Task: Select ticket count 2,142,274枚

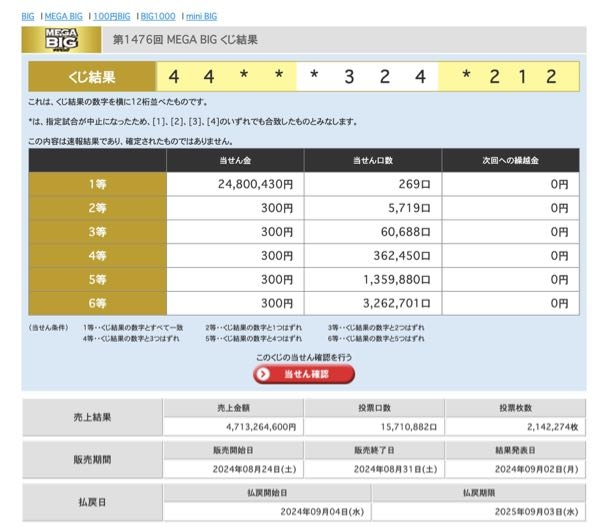Action: [x=553, y=427]
